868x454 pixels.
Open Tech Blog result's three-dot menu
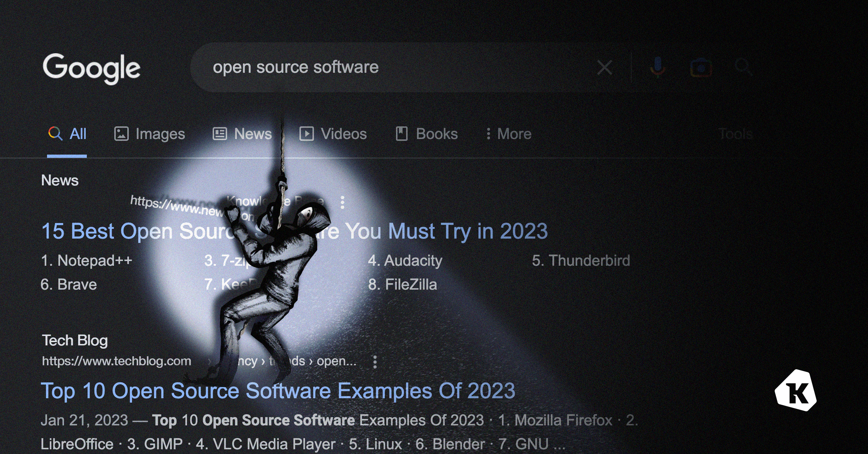pos(375,362)
